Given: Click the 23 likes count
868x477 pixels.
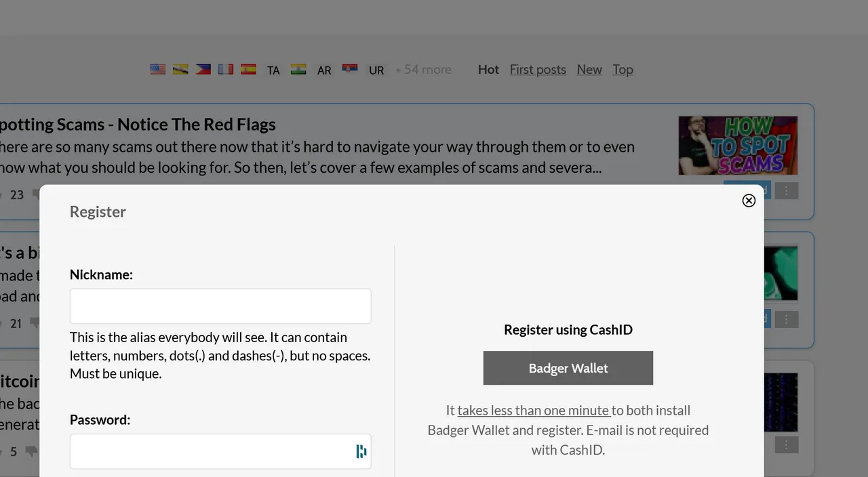Looking at the screenshot, I should click(x=17, y=195).
